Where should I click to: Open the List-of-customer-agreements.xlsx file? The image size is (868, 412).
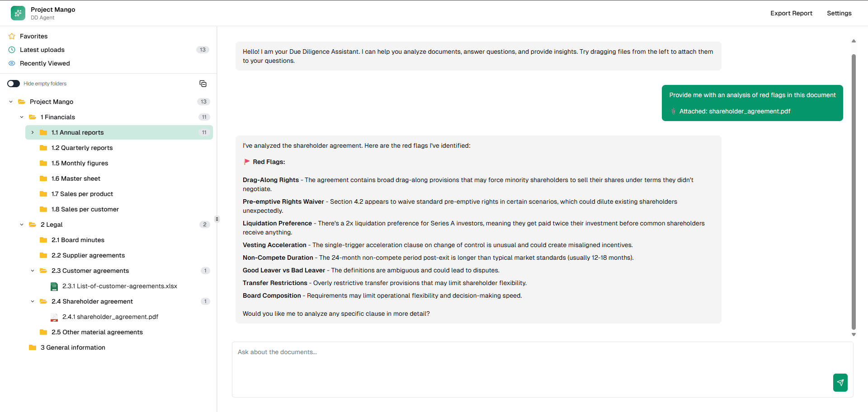pyautogui.click(x=119, y=286)
